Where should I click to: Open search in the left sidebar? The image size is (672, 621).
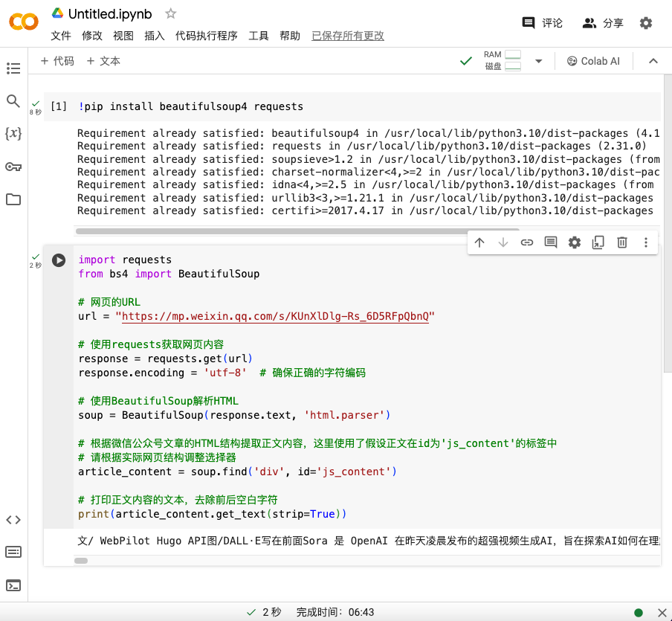pyautogui.click(x=13, y=101)
